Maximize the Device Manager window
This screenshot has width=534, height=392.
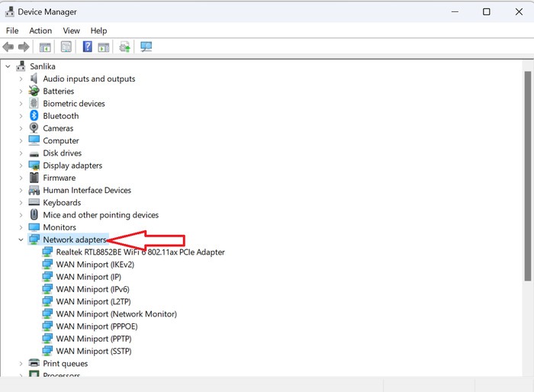pyautogui.click(x=487, y=12)
